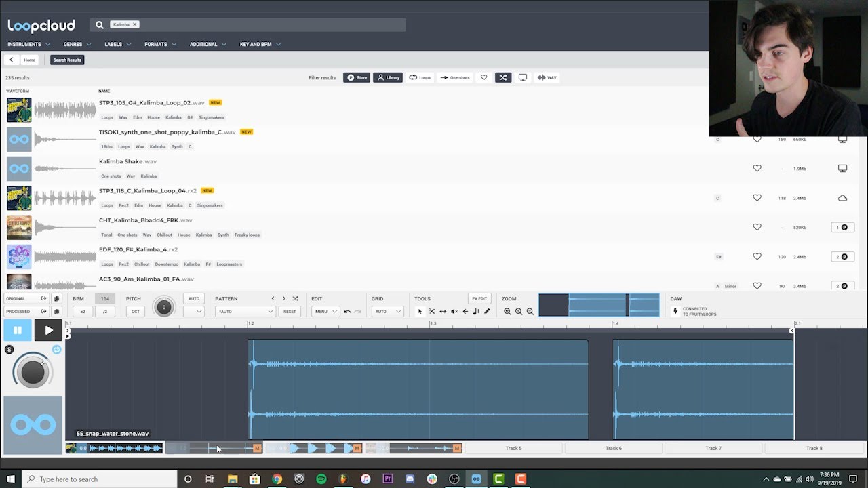Toggle the shuffle results filter
The image size is (868, 488).
coord(503,77)
